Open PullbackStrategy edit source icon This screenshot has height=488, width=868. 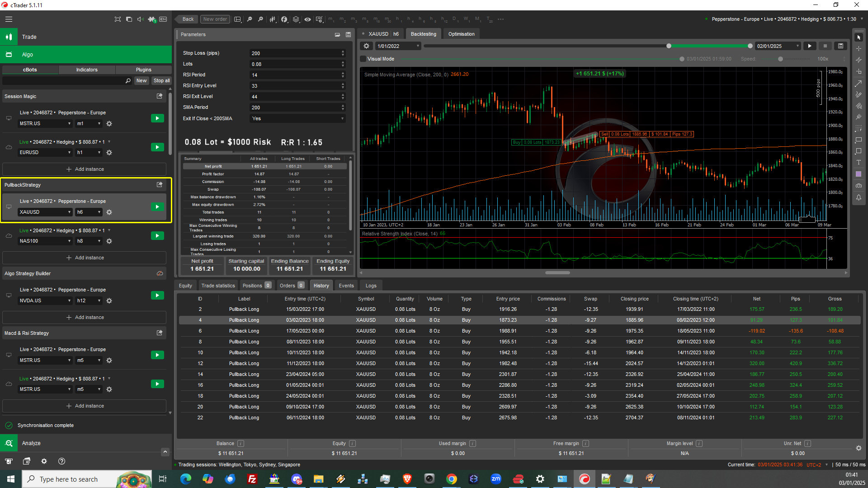tap(160, 185)
